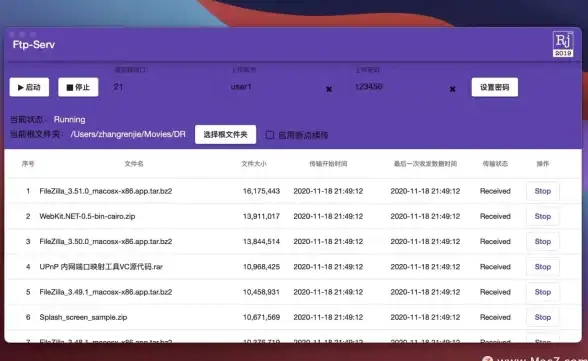
Task: Click the 停止 stop button
Action: coord(78,87)
